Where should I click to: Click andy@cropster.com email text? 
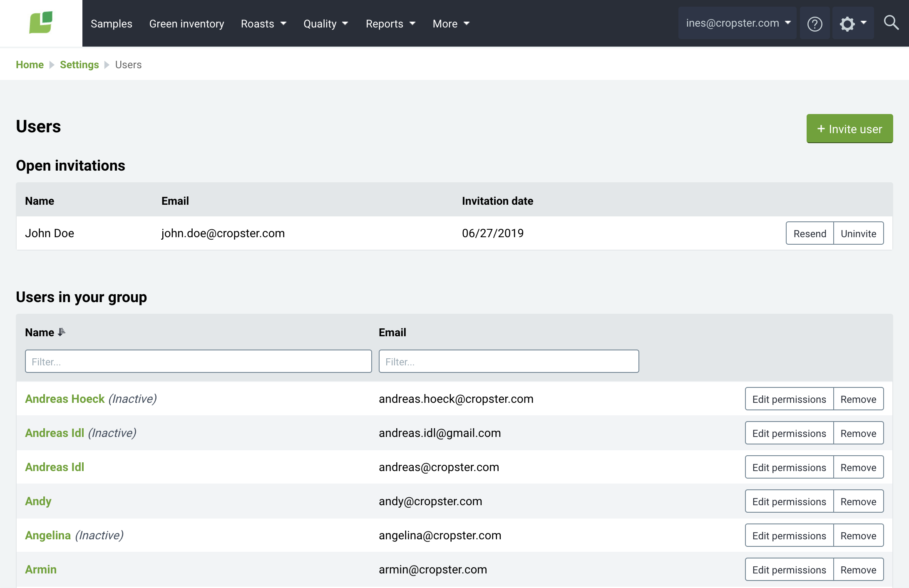point(430,501)
